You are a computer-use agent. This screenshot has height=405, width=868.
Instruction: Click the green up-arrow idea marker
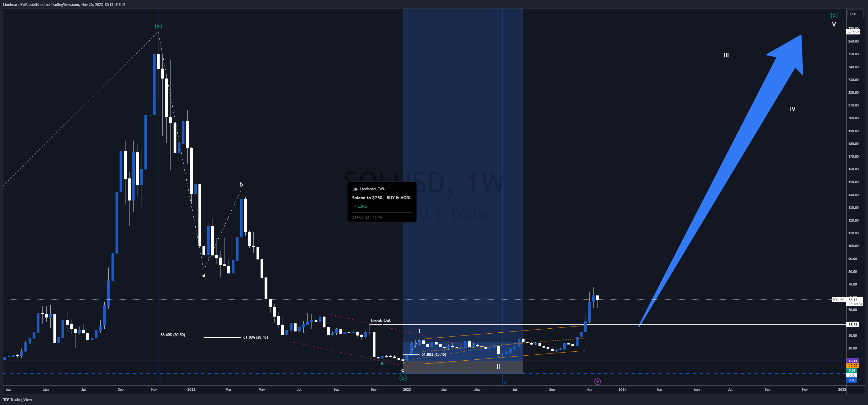[x=382, y=363]
